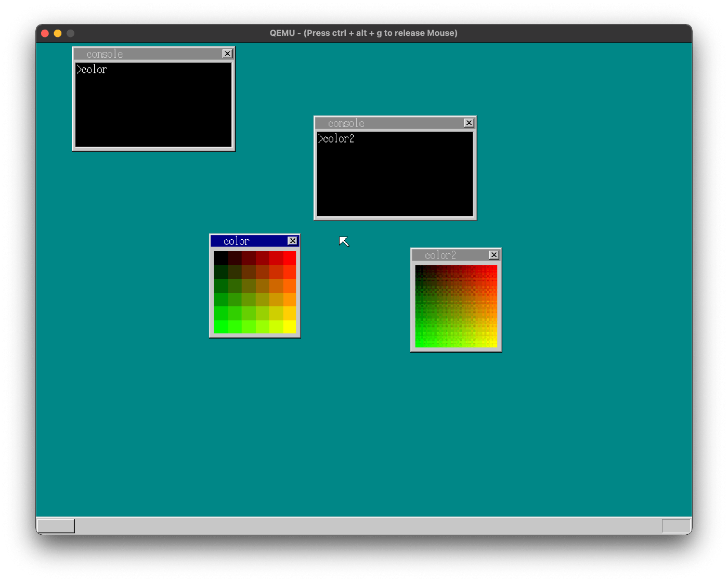Close the console window running color2
The width and height of the screenshot is (728, 582).
point(469,123)
